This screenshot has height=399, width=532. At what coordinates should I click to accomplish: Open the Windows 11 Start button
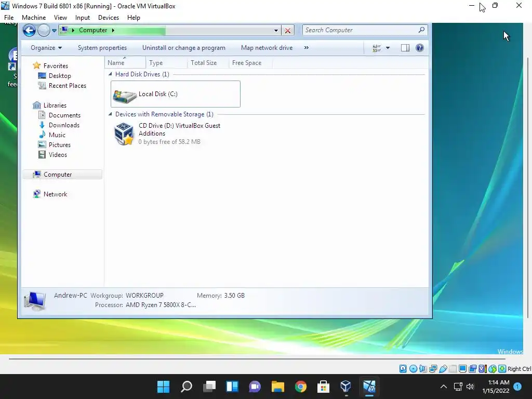point(163,387)
